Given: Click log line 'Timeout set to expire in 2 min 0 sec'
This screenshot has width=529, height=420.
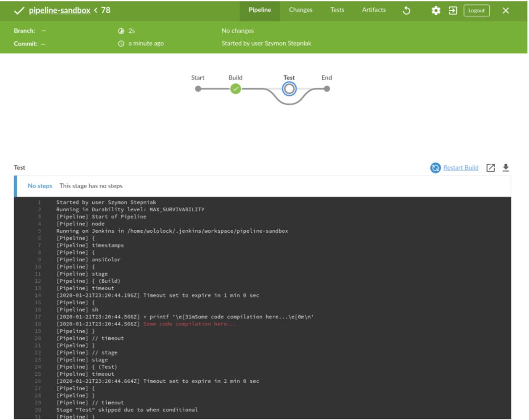Looking at the screenshot, I should tap(158, 381).
